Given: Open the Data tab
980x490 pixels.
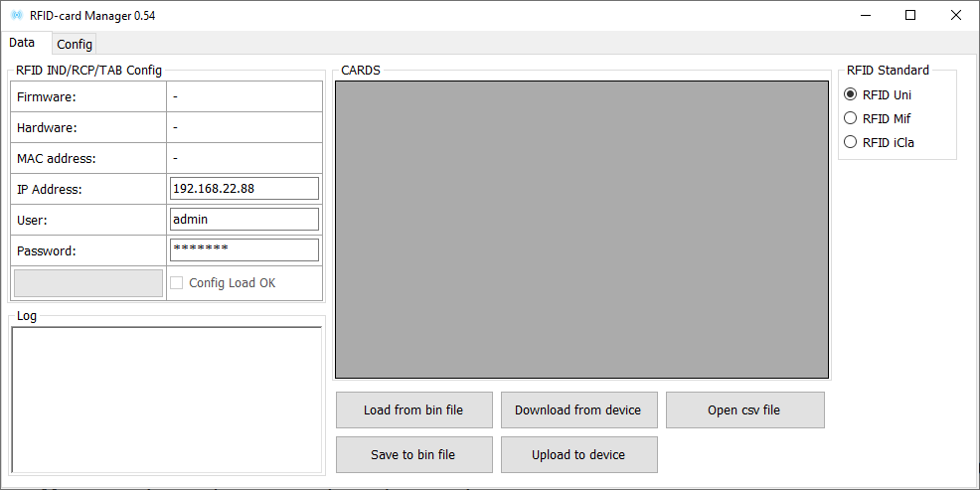Looking at the screenshot, I should pyautogui.click(x=22, y=43).
